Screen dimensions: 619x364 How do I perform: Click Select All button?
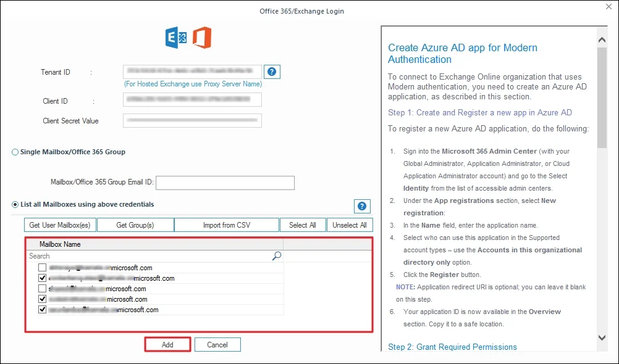coord(302,225)
